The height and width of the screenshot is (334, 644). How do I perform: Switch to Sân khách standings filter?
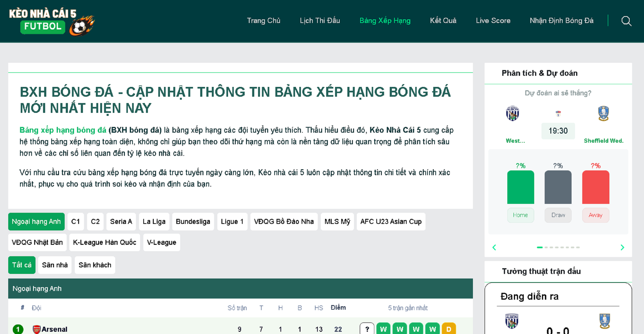click(95, 265)
